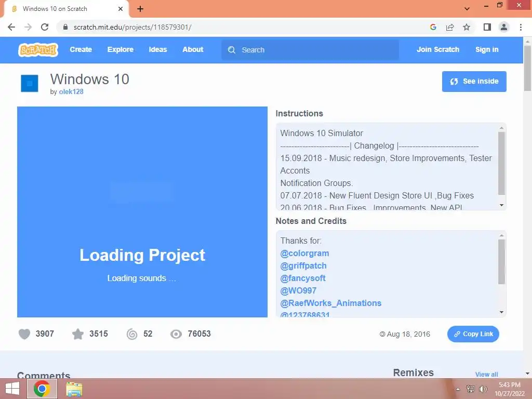
Task: Click the Loading Project stage area
Action: coord(142,212)
